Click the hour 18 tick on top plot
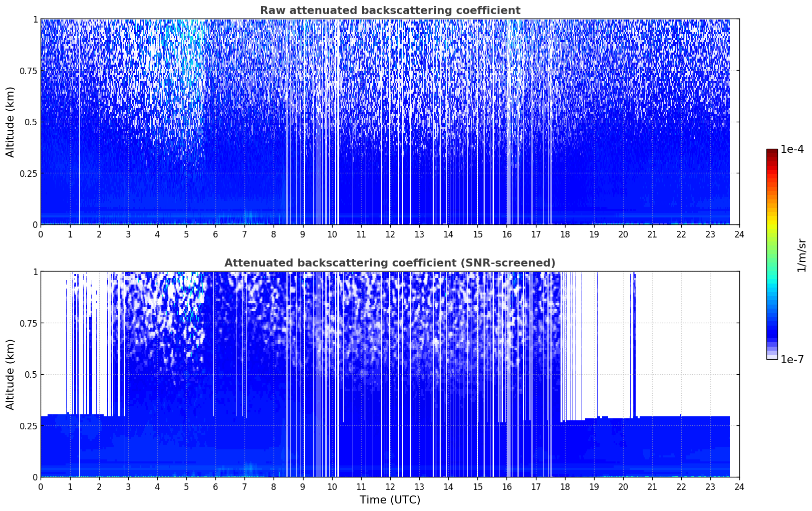Screen dimensions: 812x511 [x=565, y=234]
